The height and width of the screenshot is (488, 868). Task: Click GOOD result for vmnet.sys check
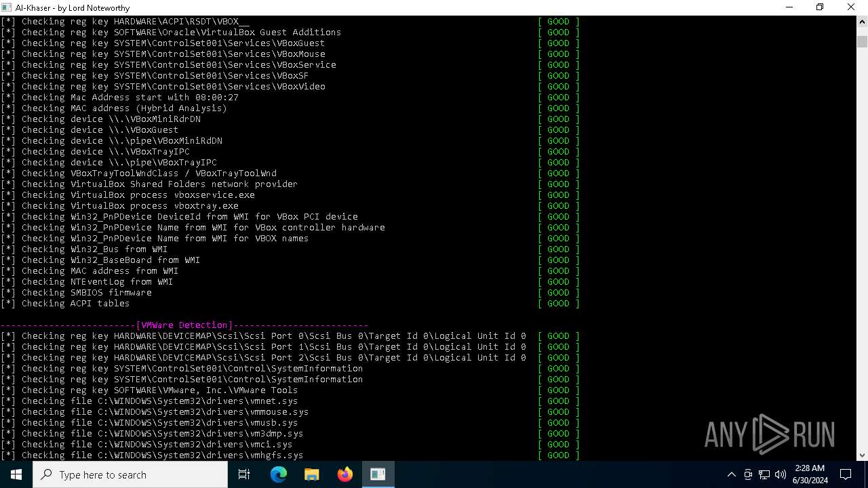(559, 401)
